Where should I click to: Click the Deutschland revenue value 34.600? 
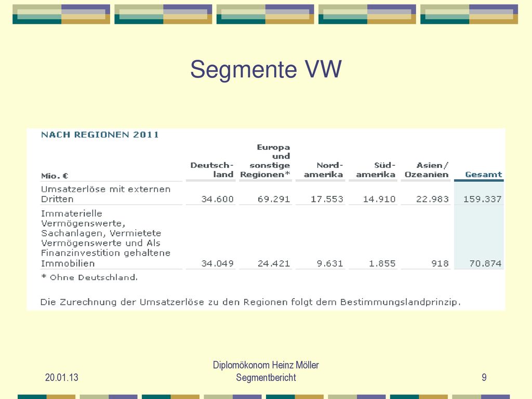coord(218,199)
